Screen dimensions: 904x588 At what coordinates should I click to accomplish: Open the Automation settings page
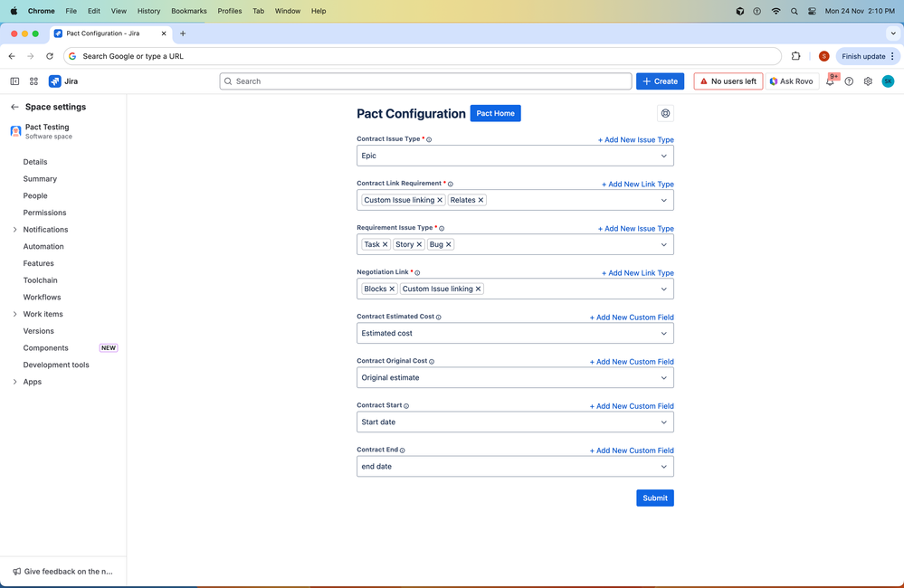coord(43,246)
